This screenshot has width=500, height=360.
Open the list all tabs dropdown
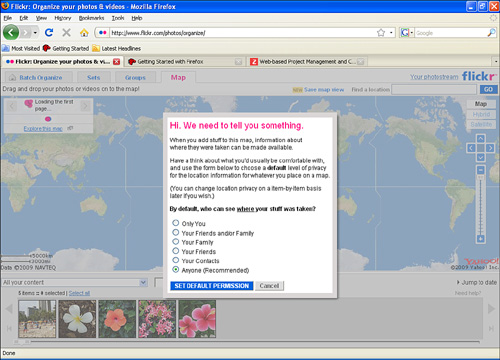[x=495, y=62]
